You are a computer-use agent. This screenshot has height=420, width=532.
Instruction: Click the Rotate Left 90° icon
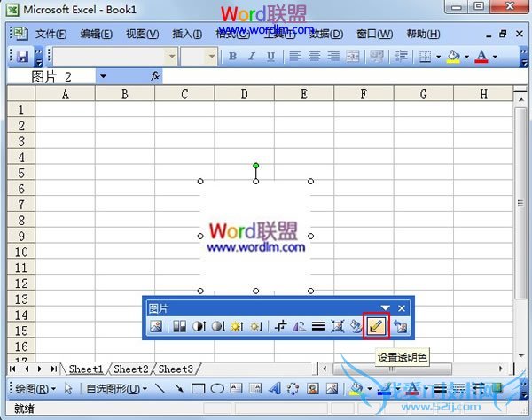(x=300, y=326)
